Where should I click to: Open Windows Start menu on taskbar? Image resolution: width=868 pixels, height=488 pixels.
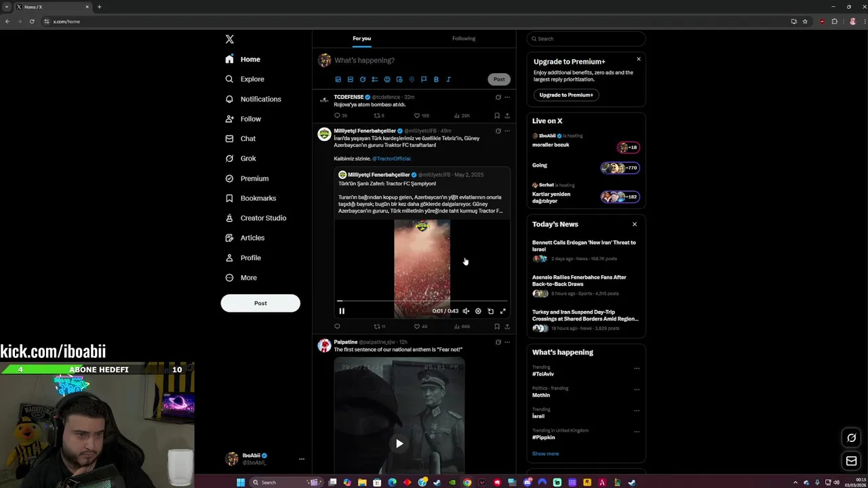pos(241,483)
